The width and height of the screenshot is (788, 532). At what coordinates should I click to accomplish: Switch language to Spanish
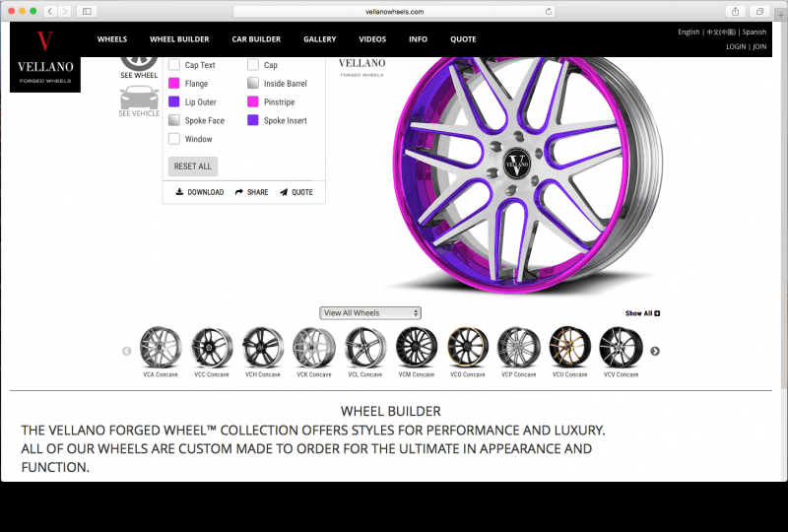755,33
